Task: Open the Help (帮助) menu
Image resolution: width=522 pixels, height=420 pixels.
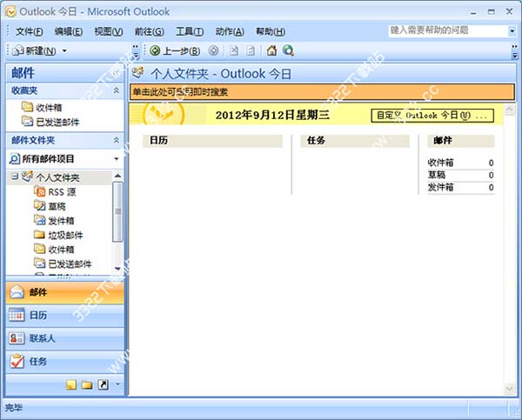Action: pos(271,31)
